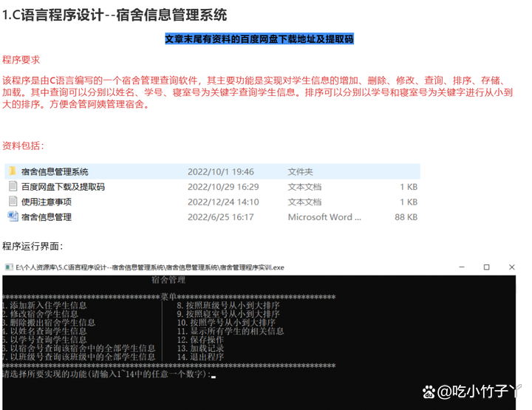Click menu option 5 以学号查询学生信息
Image resolution: width=532 pixels, height=410 pixels.
[x=45, y=340]
